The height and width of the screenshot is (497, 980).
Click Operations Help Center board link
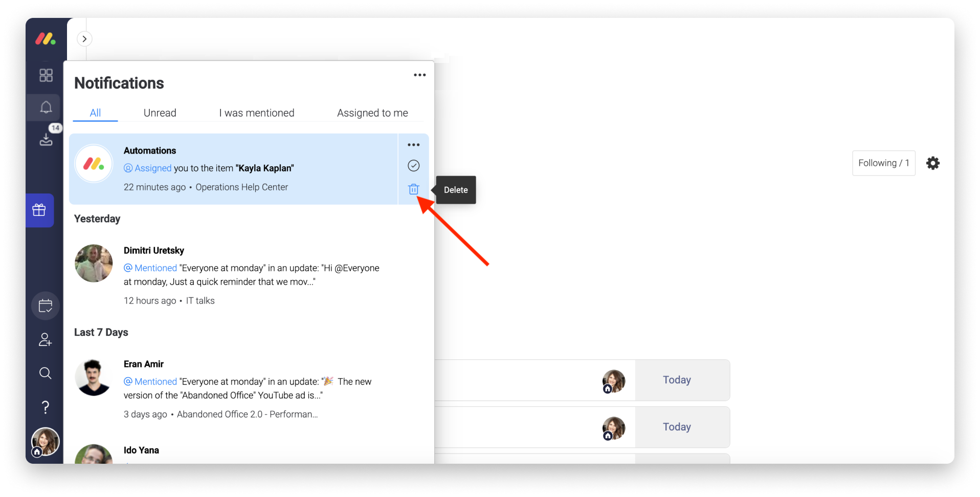tap(241, 187)
